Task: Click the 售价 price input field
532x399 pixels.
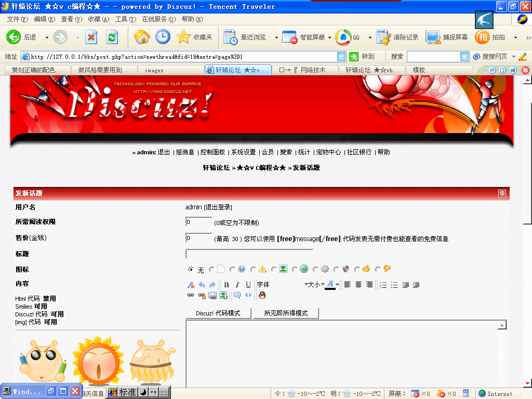Action: point(199,238)
